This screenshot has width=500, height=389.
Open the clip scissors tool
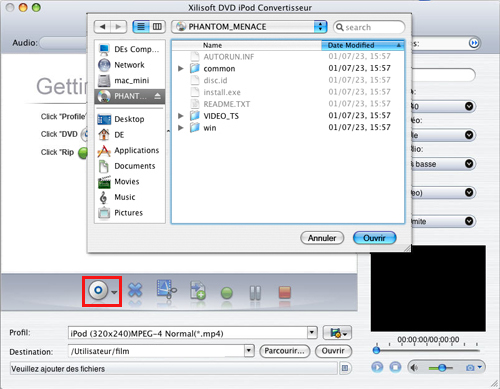pos(166,289)
